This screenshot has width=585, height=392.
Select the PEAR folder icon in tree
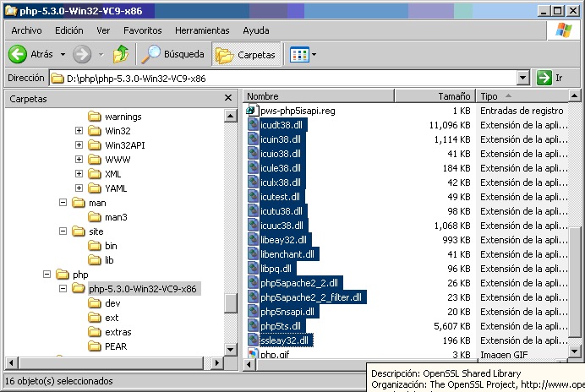[95, 346]
